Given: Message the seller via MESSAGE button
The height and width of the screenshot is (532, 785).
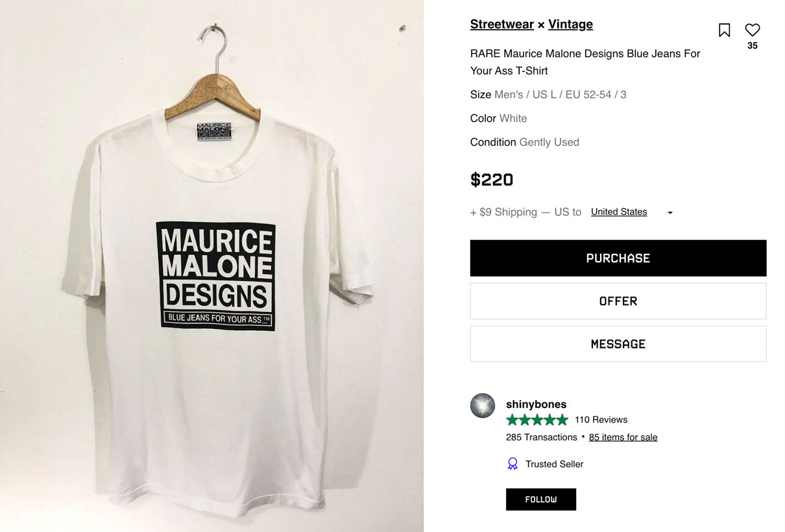Looking at the screenshot, I should pyautogui.click(x=618, y=344).
